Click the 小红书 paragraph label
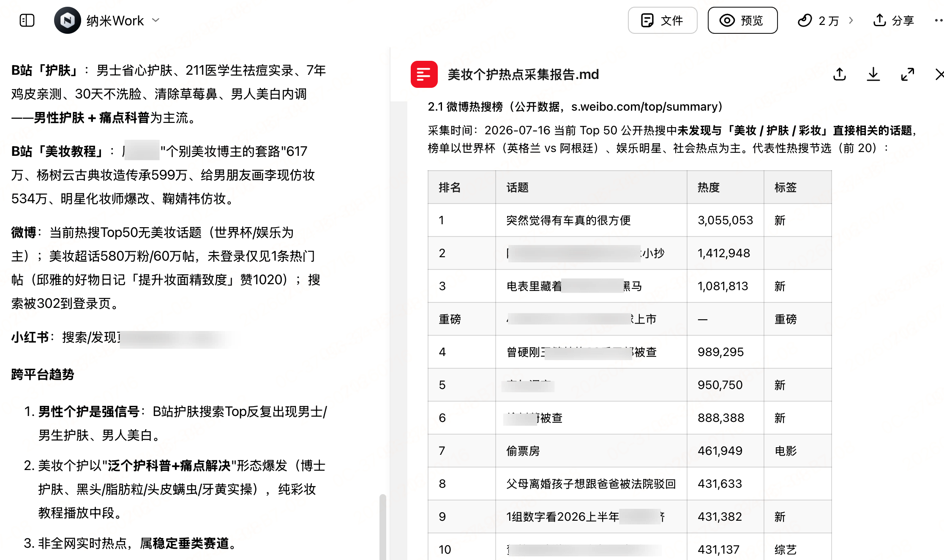Viewport: 944px width, 560px height. 30,337
